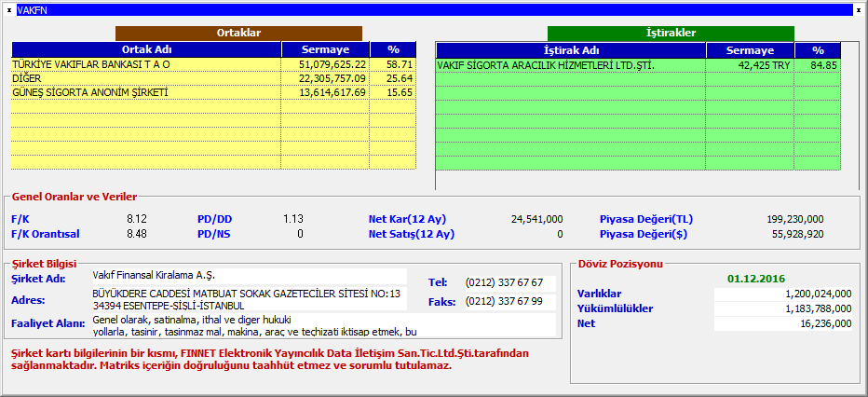This screenshot has height=397, width=868.
Task: Click the F/K Orantısal label
Action: pos(46,234)
